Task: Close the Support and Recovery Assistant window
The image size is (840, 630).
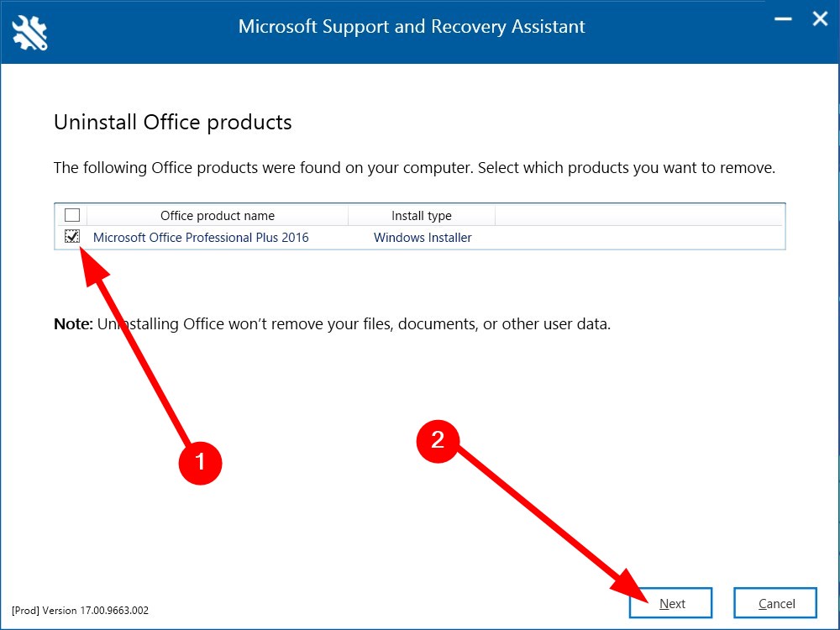Action: click(820, 19)
